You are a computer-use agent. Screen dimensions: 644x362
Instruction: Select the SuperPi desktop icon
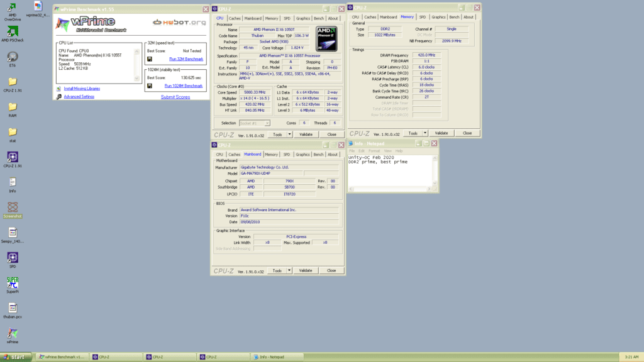pos(13,285)
